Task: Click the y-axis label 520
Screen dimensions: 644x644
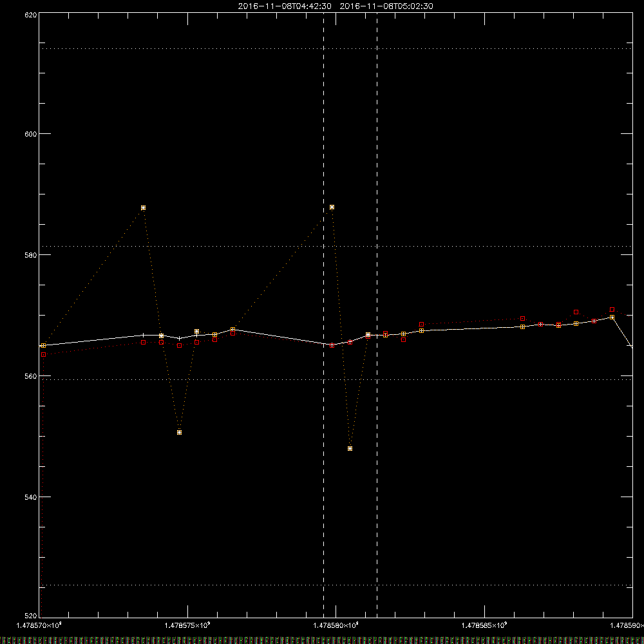Action: tap(31, 616)
